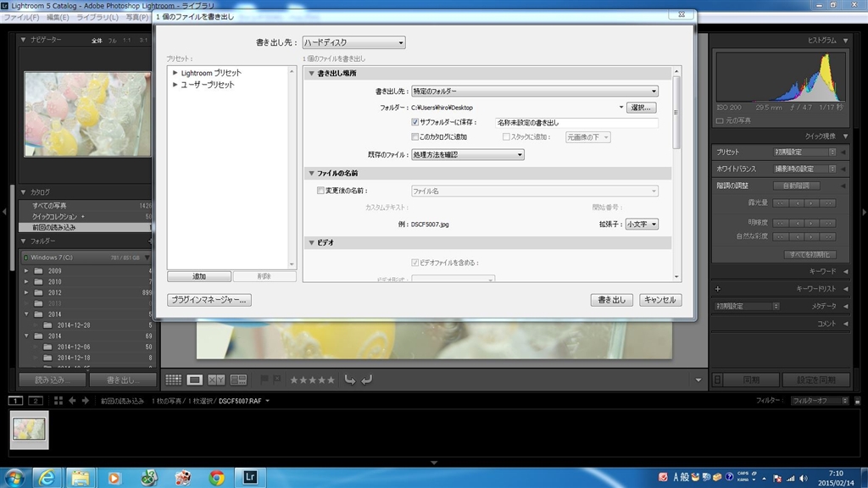The height and width of the screenshot is (488, 868).
Task: Check the スタックに追加 checkbox
Action: coord(506,136)
